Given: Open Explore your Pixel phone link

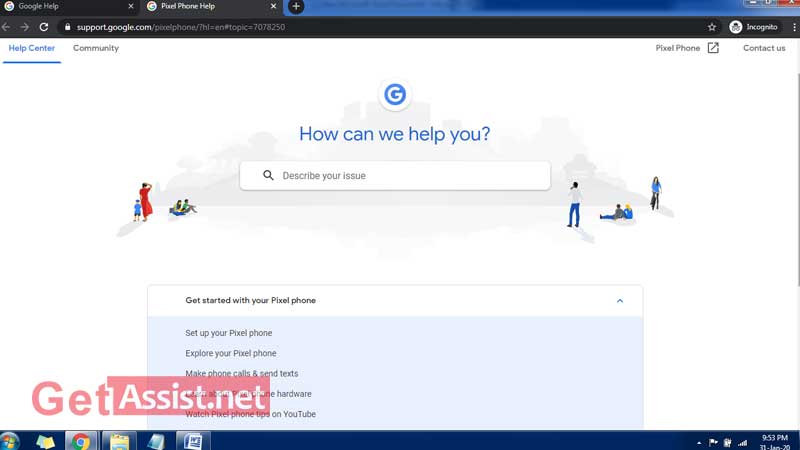Looking at the screenshot, I should tap(231, 353).
